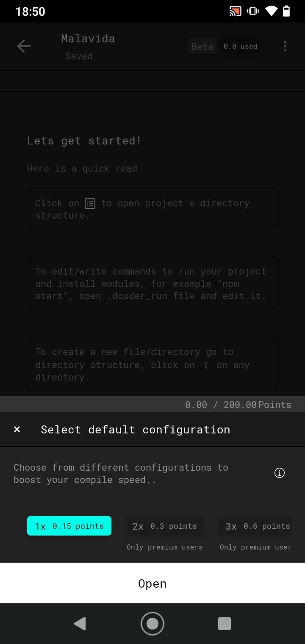This screenshot has width=305, height=644.
Task: Tap the Beta badge
Action: coord(202,47)
